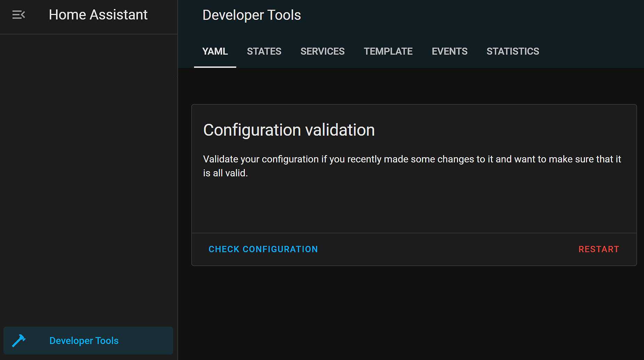Switch to the YAML tab
The height and width of the screenshot is (360, 644).
coord(215,51)
